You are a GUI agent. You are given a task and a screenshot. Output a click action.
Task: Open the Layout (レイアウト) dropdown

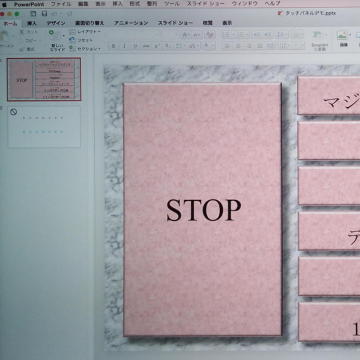point(85,31)
